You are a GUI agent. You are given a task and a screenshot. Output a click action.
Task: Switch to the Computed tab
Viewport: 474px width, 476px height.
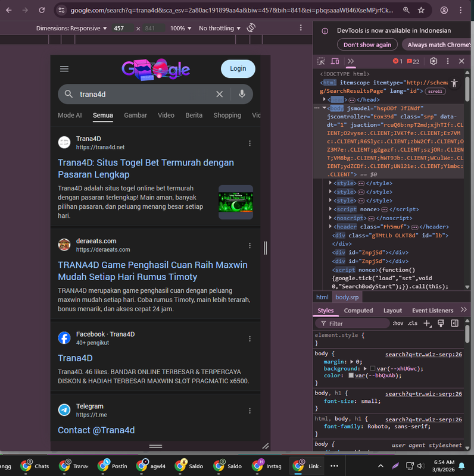[358, 311]
